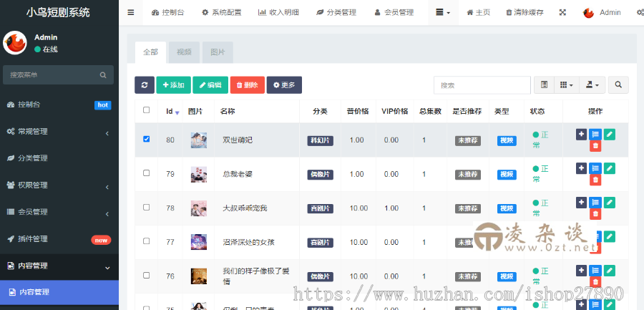Check the row 77 checkbox
This screenshot has height=310, width=644.
click(x=146, y=241)
